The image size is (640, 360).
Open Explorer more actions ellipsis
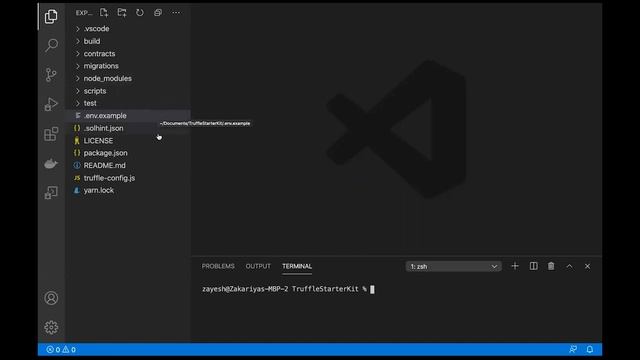pyautogui.click(x=176, y=13)
